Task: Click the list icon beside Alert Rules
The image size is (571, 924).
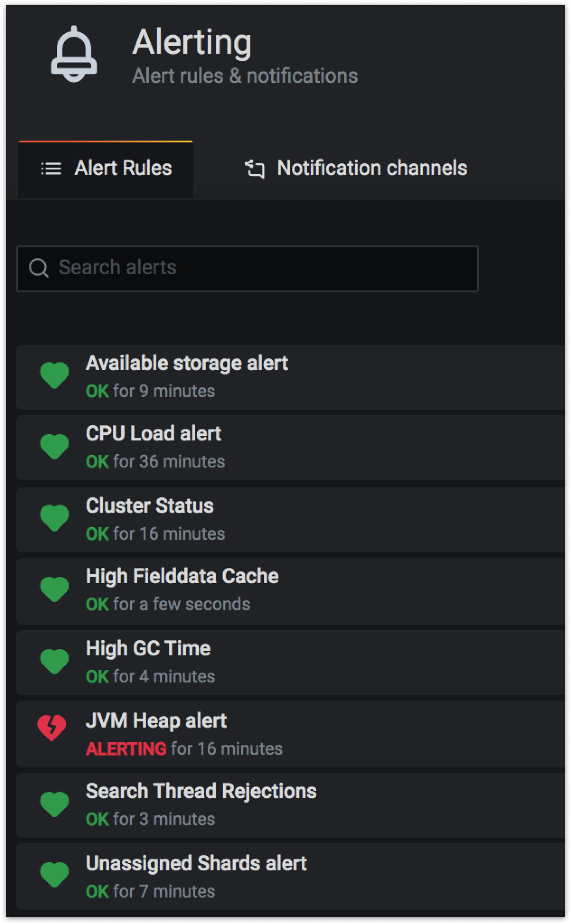Action: point(51,169)
